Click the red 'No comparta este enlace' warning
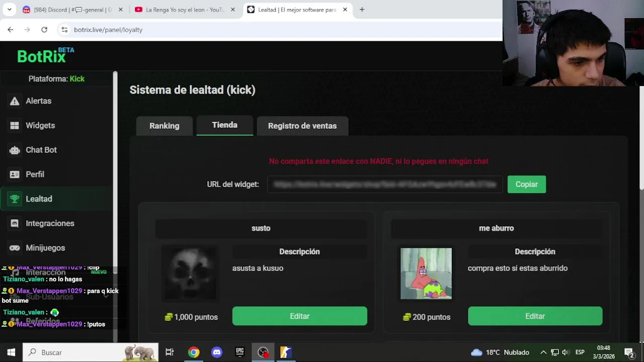644x362 pixels. tap(379, 161)
